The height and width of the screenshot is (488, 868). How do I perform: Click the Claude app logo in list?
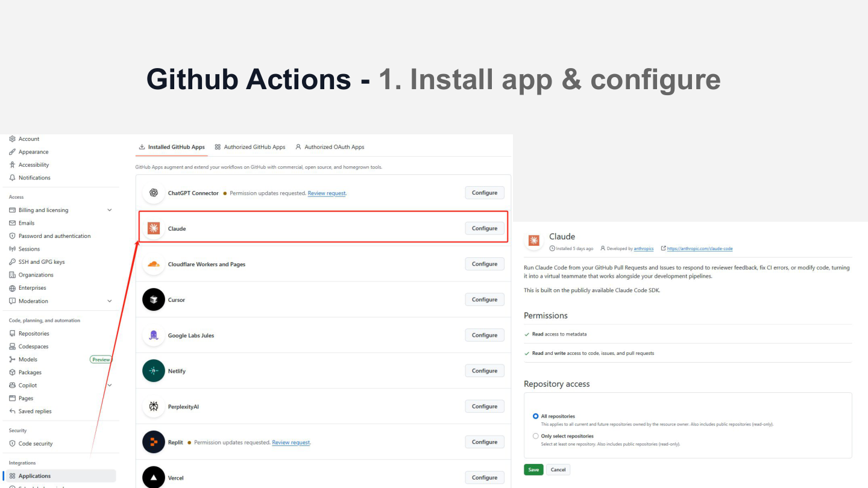[154, 228]
